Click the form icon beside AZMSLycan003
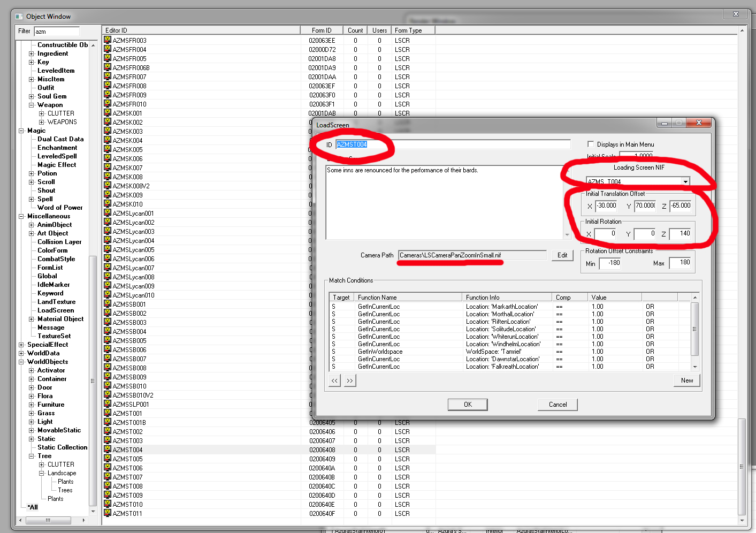The height and width of the screenshot is (533, 756). (x=108, y=231)
